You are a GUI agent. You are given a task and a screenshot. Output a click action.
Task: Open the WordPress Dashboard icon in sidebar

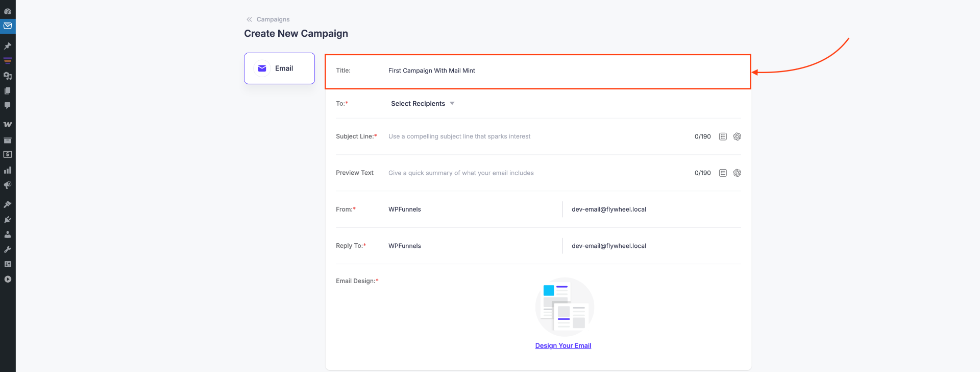pyautogui.click(x=8, y=11)
